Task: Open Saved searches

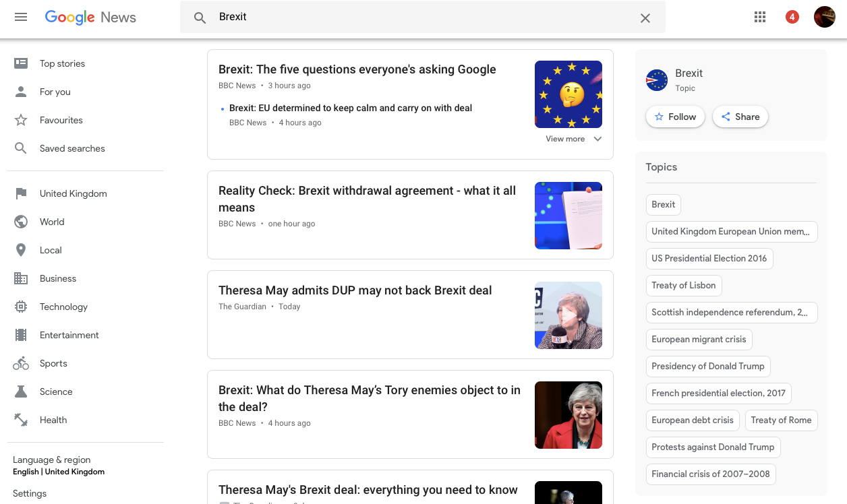Action: [72, 148]
